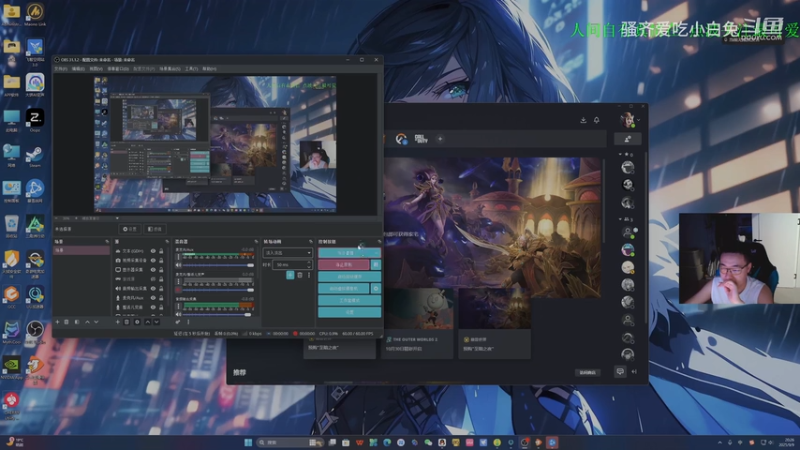Open Battle.net notifications bell

pyautogui.click(x=596, y=120)
